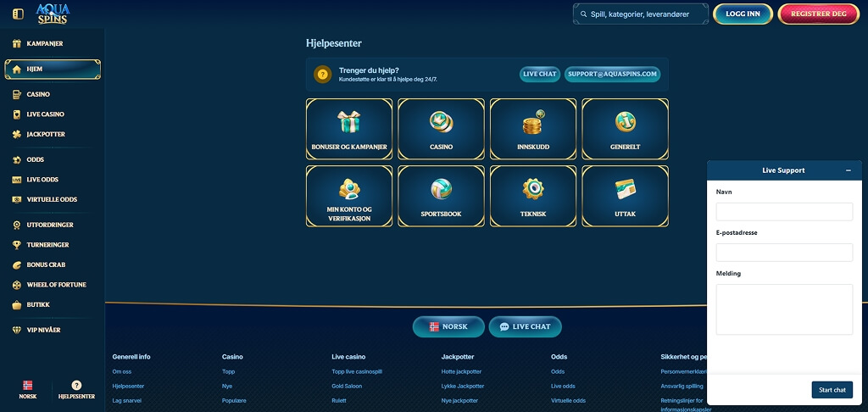868x412 pixels.
Task: Open the Rulett footer link
Action: click(x=339, y=400)
